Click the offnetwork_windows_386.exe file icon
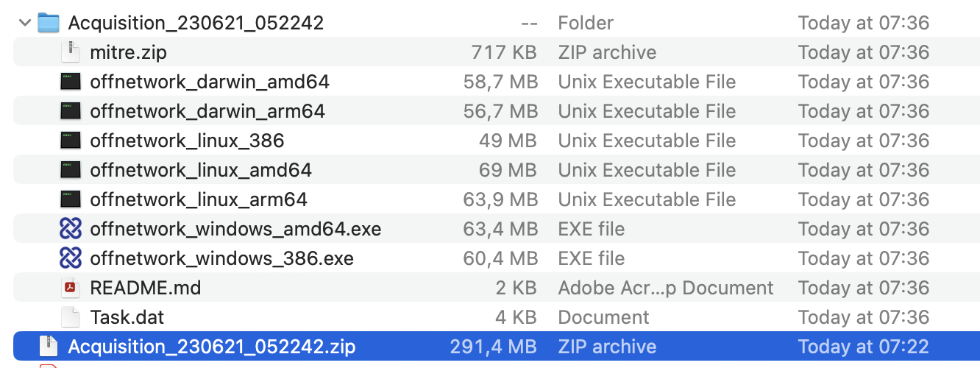980x368 pixels. click(71, 258)
